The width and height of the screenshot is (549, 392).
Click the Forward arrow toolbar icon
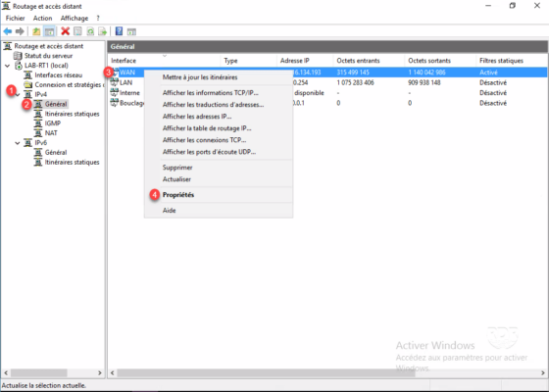click(20, 31)
